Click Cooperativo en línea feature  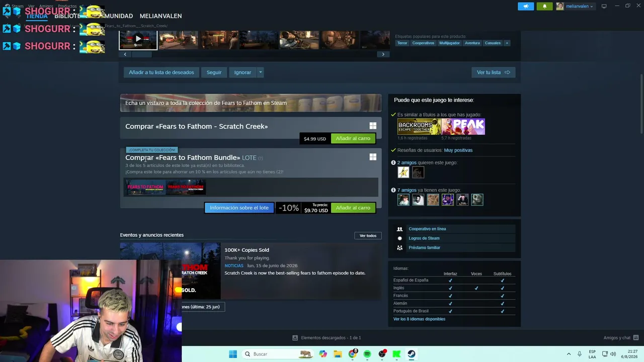427,229
